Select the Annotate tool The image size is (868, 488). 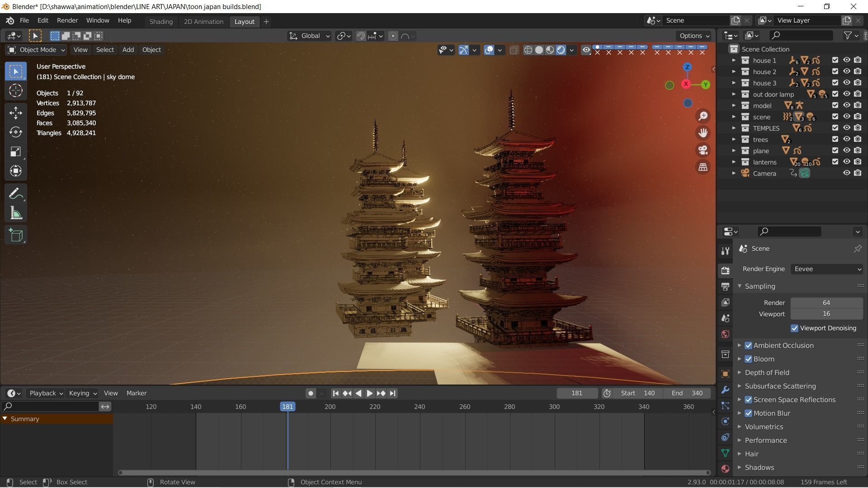click(16, 194)
